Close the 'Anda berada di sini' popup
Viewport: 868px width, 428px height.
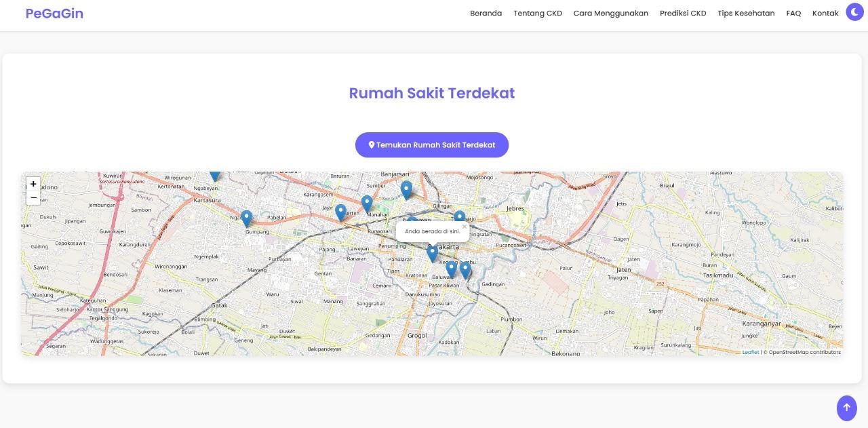[465, 227]
